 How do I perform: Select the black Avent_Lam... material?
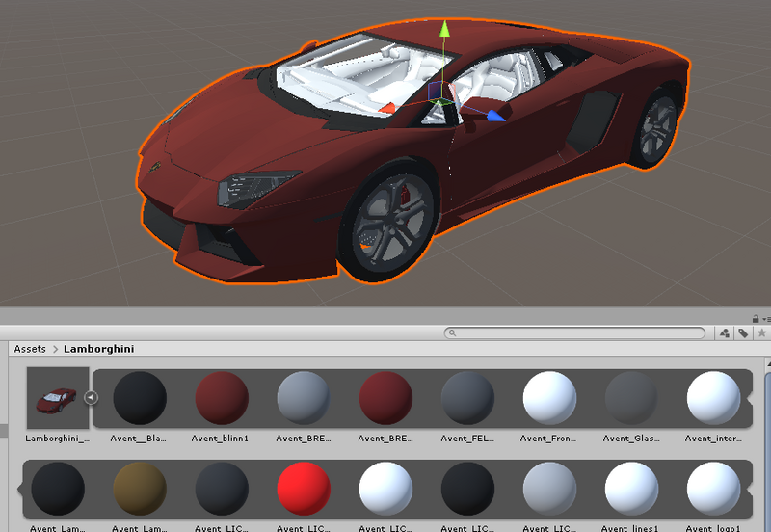tap(58, 489)
